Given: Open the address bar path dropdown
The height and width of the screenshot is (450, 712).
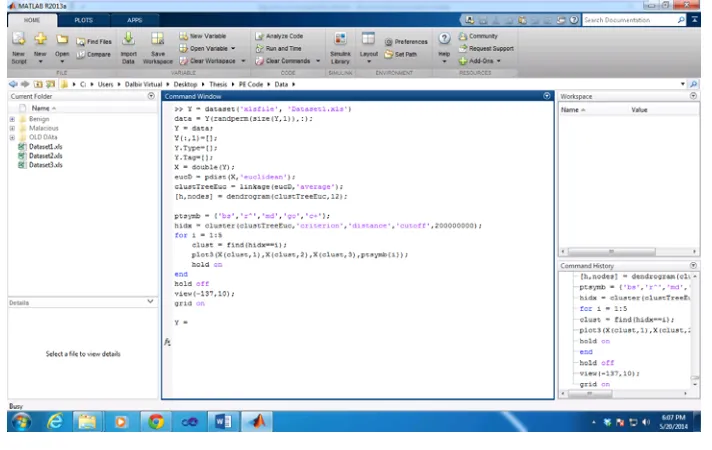Looking at the screenshot, I should 682,84.
